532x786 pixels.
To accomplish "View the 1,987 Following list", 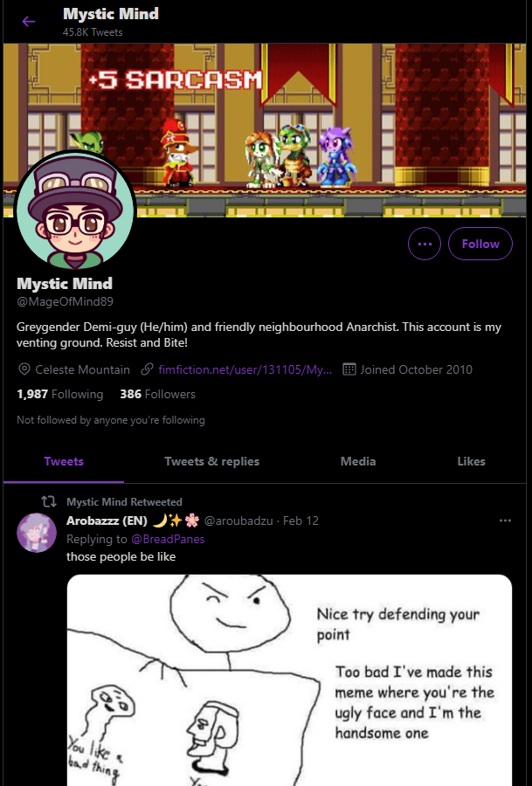I will click(x=59, y=394).
